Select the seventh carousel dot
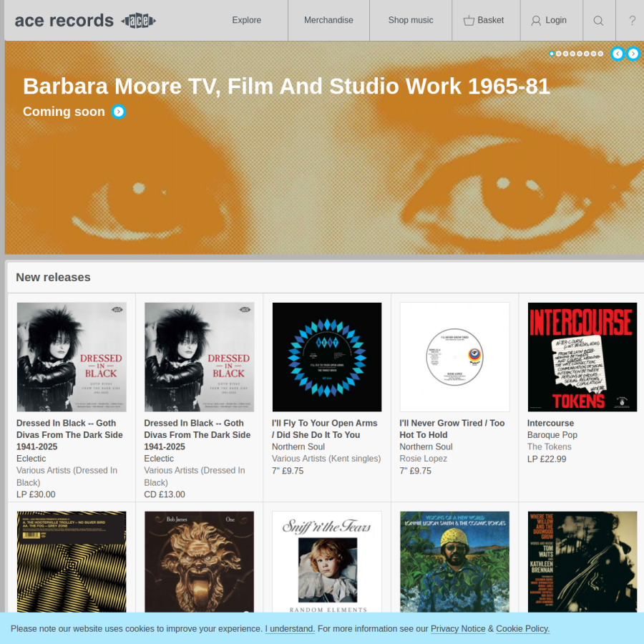 coord(593,54)
